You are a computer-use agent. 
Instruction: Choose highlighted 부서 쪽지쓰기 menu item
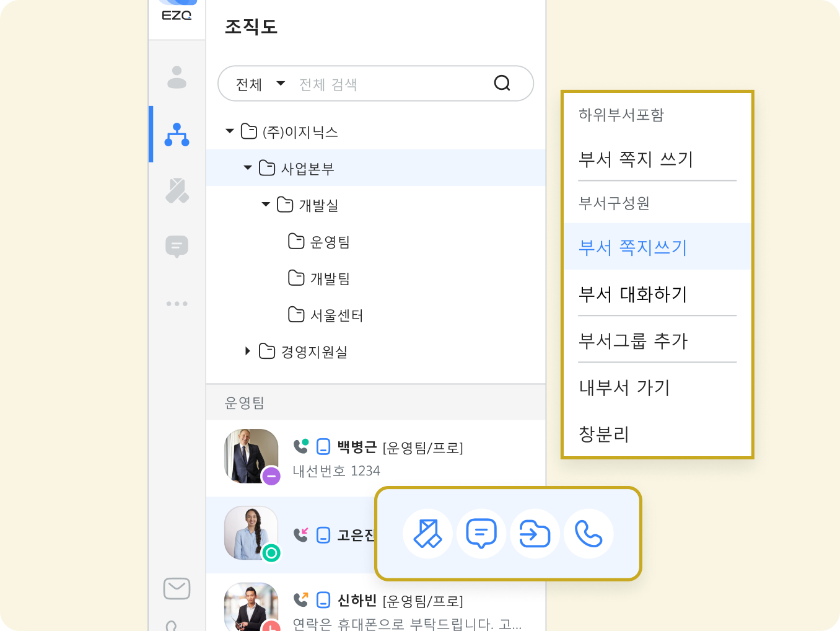pyautogui.click(x=657, y=247)
